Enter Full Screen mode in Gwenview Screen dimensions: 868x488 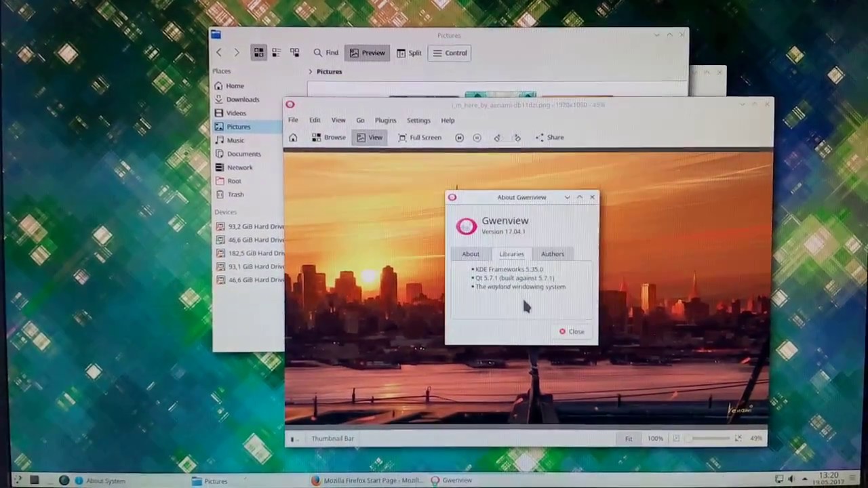click(420, 138)
